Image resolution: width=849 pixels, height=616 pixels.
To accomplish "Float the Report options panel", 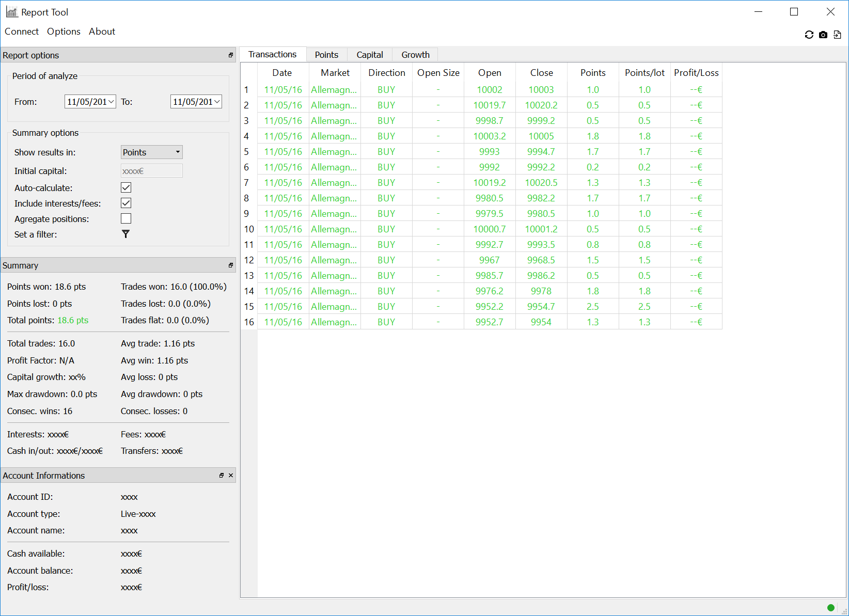I will pyautogui.click(x=231, y=55).
